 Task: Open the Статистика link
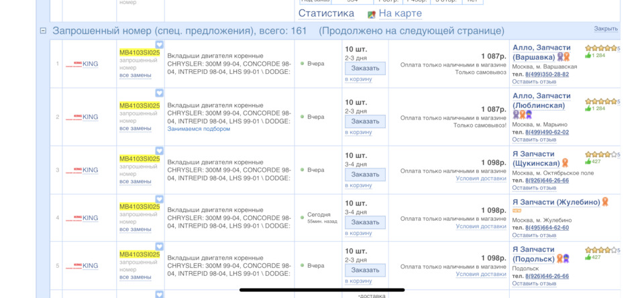tap(326, 13)
